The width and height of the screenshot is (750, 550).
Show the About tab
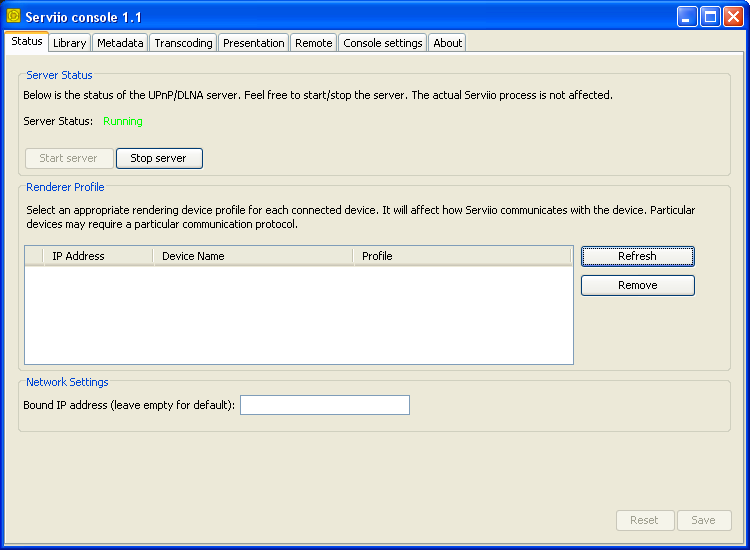tap(447, 43)
